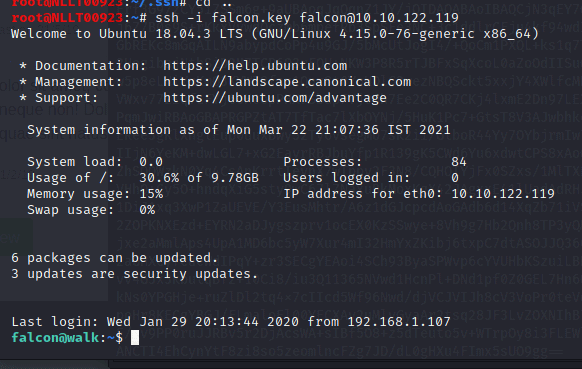Click the System information date line
This screenshot has height=369, width=582.
[238, 130]
